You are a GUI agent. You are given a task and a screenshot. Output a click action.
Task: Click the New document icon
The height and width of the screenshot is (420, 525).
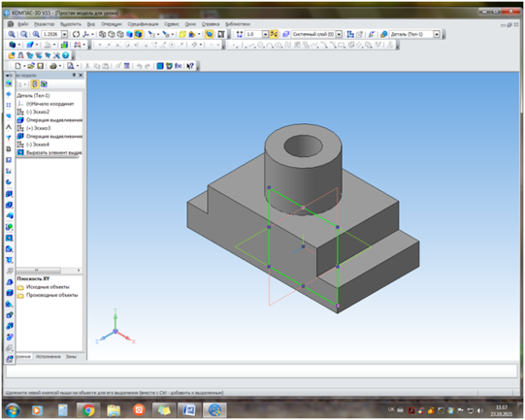click(17, 66)
